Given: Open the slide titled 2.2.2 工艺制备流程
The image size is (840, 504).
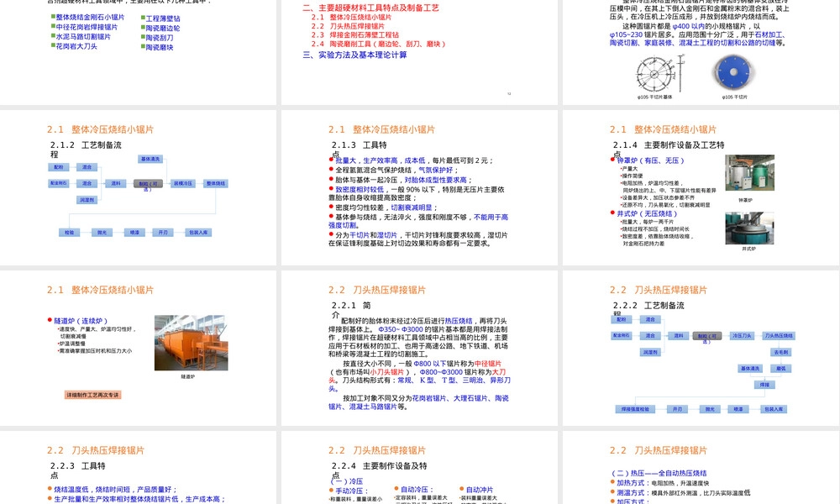Looking at the screenshot, I should pos(701,348).
